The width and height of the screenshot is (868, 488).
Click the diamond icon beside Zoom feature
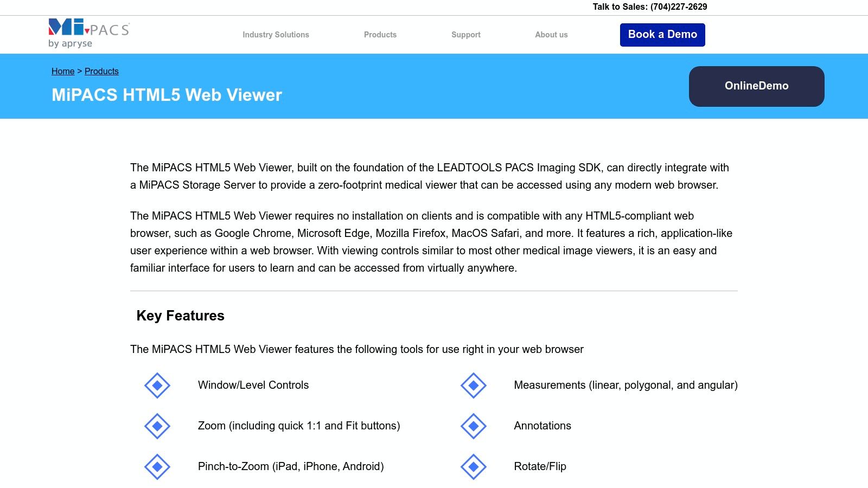157,426
